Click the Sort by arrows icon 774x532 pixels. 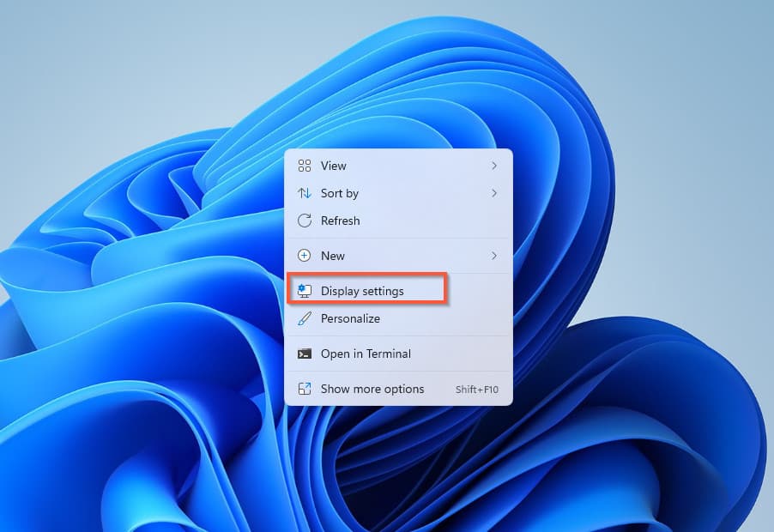click(x=305, y=193)
